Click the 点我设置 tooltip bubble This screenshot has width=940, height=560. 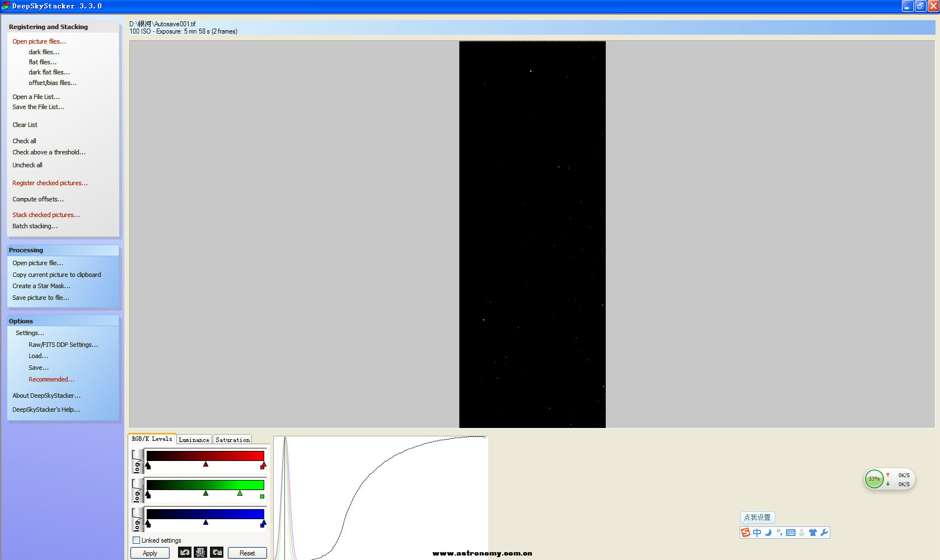pos(757,517)
